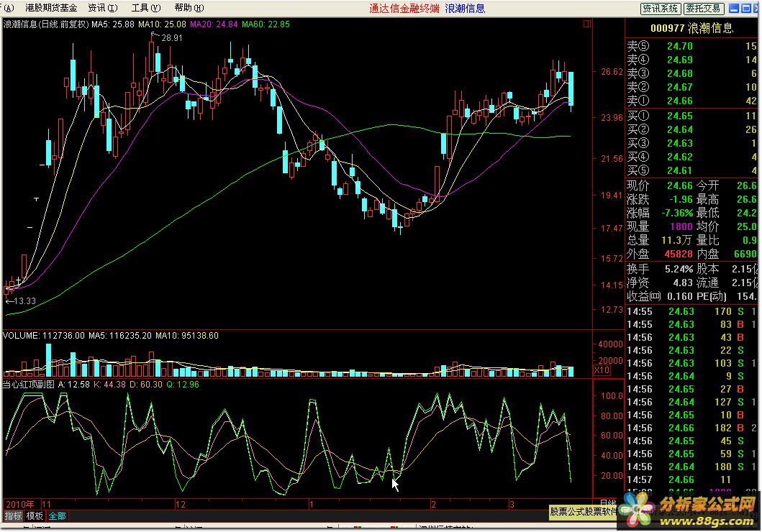Click the 涨跌 -1.96 value
762x532 pixels.
tap(681, 199)
